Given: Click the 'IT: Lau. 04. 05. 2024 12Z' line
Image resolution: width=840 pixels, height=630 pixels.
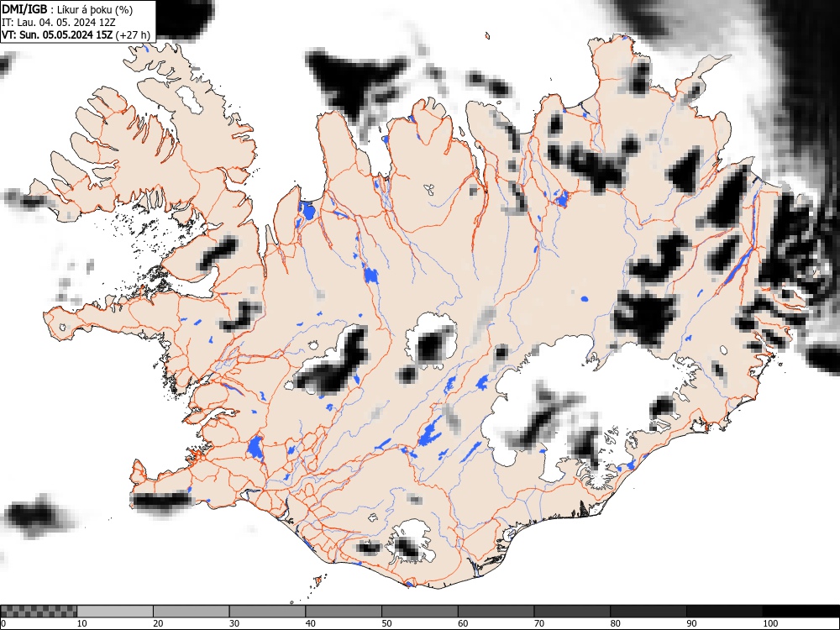Looking at the screenshot, I should coord(59,23).
